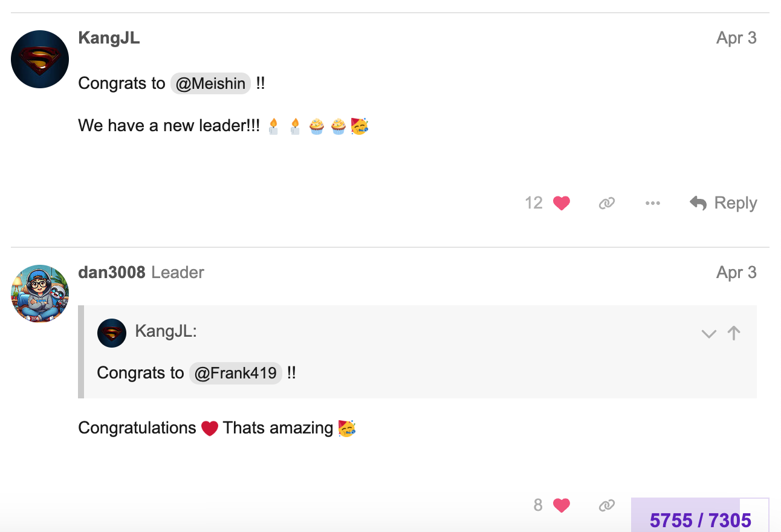This screenshot has width=781, height=532.
Task: Show more actions for KangJL's post
Action: (x=652, y=203)
